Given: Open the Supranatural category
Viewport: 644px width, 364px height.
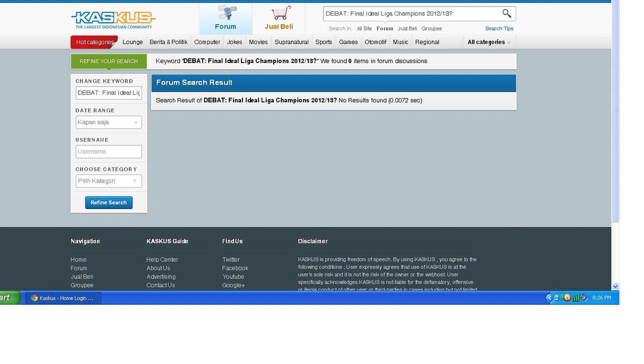Looking at the screenshot, I should coord(292,42).
